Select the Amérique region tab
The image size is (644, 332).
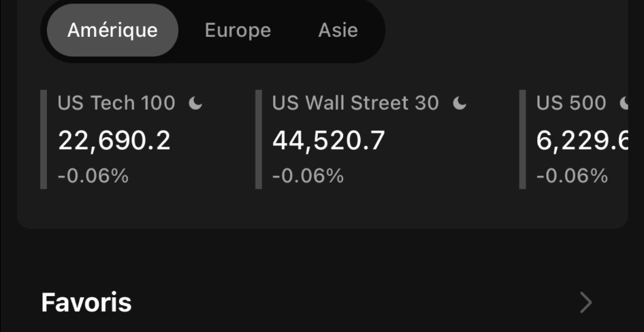pyautogui.click(x=112, y=31)
